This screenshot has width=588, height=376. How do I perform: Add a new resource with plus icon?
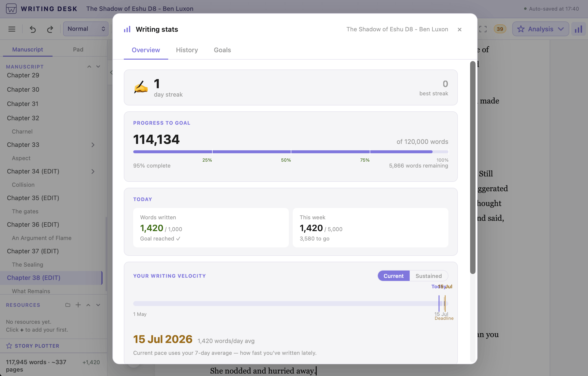(x=78, y=305)
